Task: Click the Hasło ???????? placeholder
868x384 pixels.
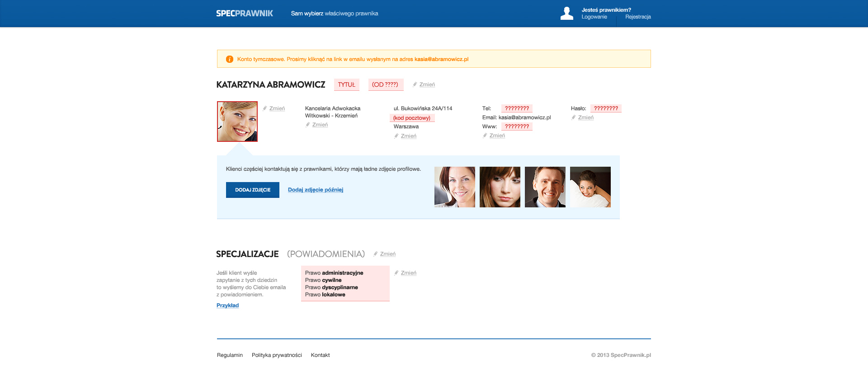Action: [606, 108]
